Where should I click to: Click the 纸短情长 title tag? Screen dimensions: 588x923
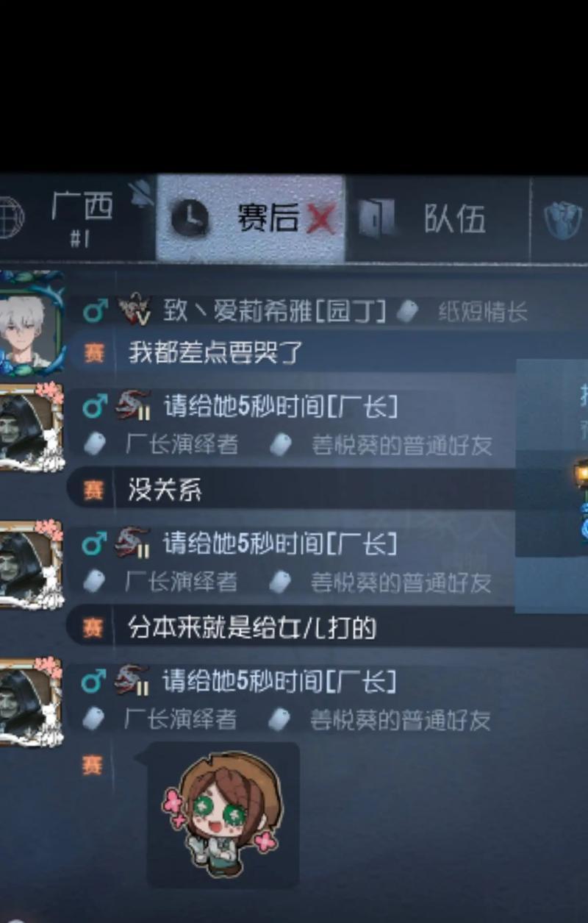click(482, 312)
